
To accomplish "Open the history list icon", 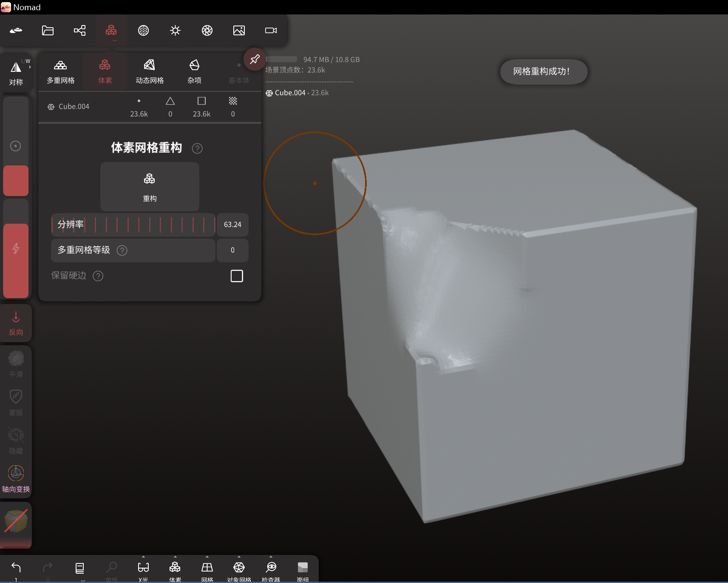I will (x=79, y=569).
